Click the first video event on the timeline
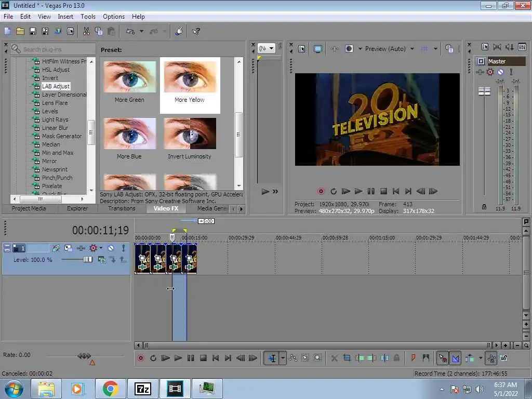 [142, 259]
